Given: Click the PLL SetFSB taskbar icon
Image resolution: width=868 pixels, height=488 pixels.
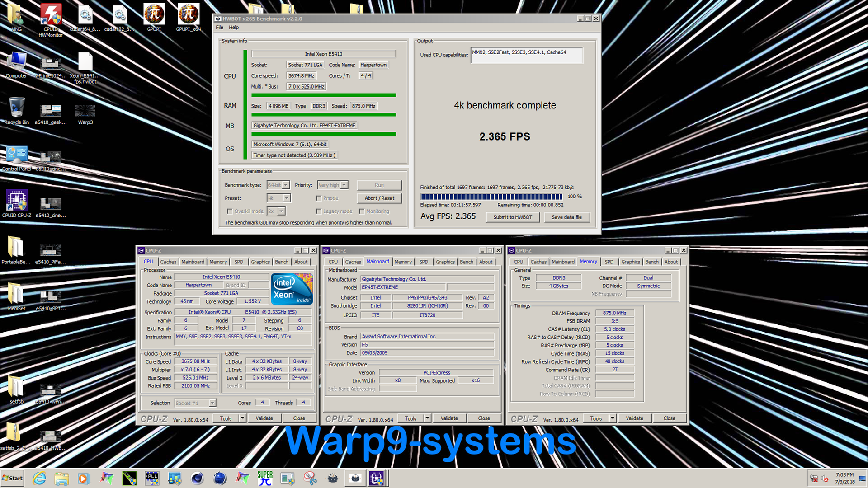Looking at the screenshot, I should click(x=152, y=478).
